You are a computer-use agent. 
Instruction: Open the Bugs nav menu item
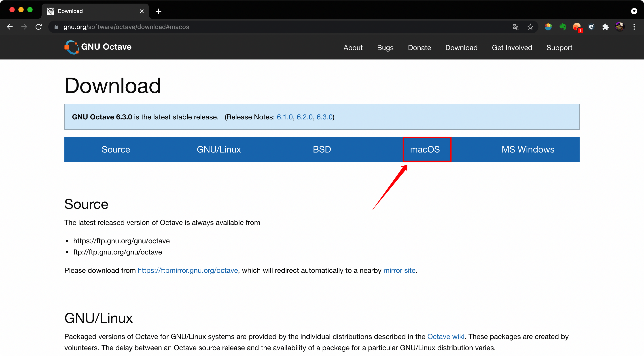pos(385,47)
